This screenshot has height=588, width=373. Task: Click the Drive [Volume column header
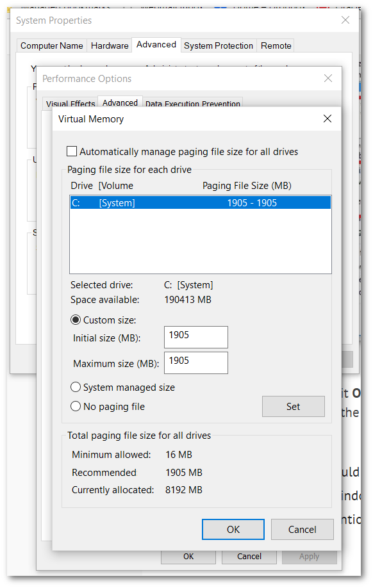coord(102,186)
